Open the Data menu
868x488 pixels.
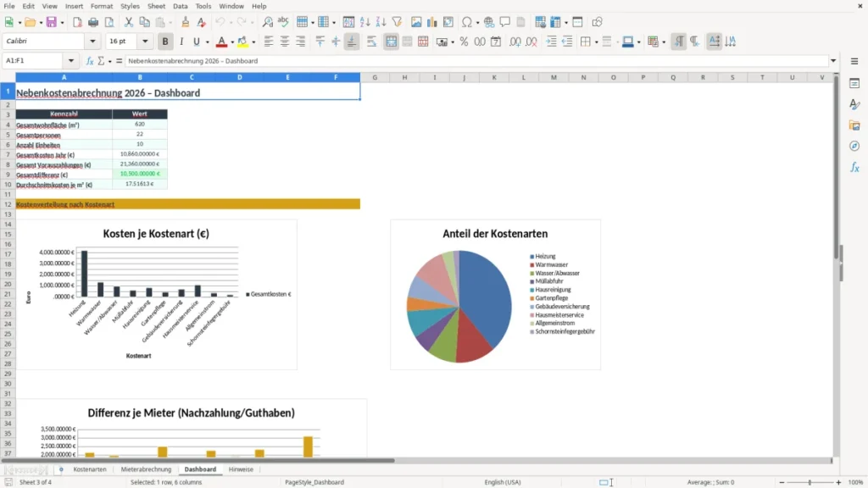pyautogui.click(x=180, y=6)
